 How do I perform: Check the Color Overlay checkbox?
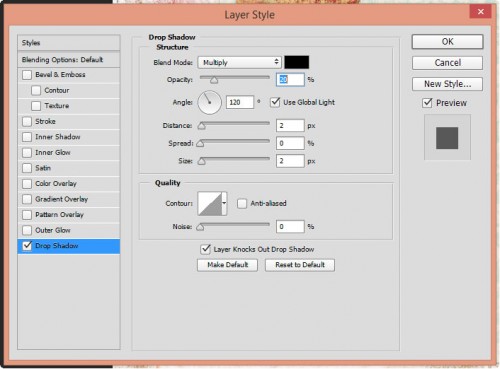click(27, 184)
